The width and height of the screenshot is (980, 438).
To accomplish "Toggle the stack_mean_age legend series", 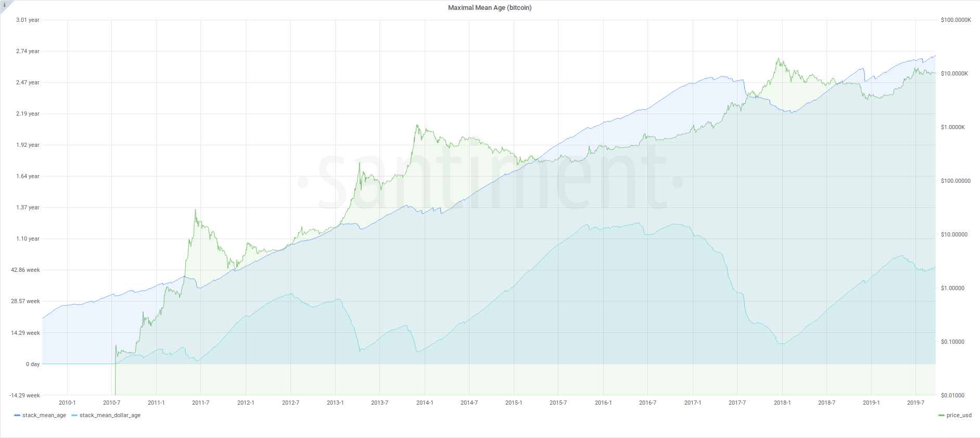I will [x=44, y=416].
